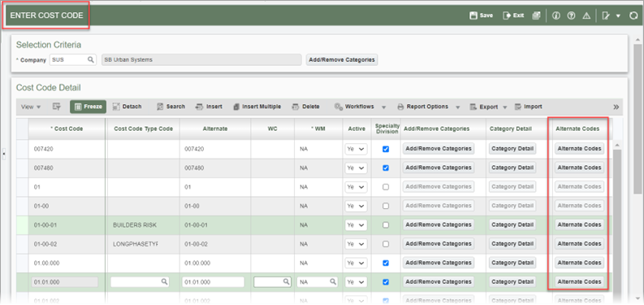
Task: Save the cost code changes
Action: pos(481,15)
